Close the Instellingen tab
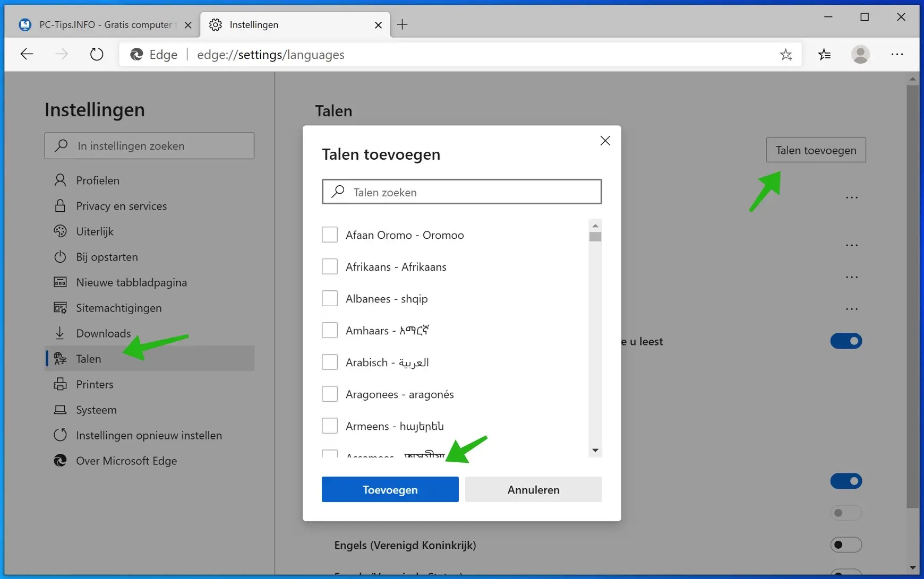Image resolution: width=924 pixels, height=579 pixels. 378,25
